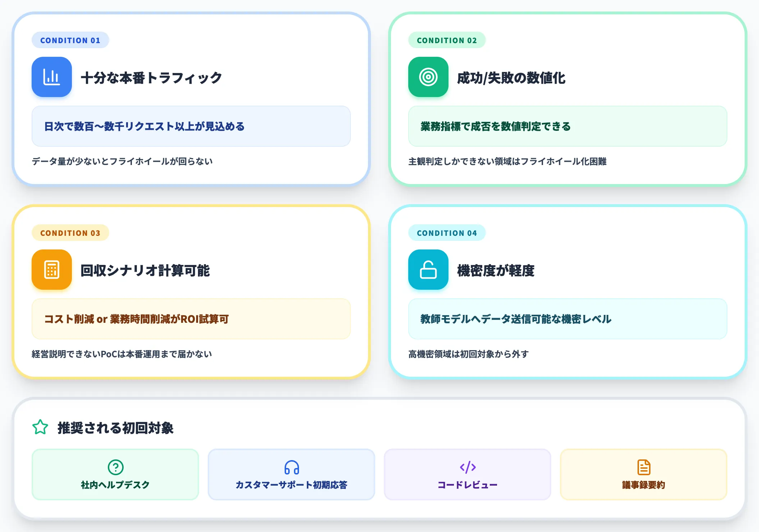Image resolution: width=759 pixels, height=532 pixels.
Task: Click the note 経営説明できないPoCは本番運用まで届かない
Action: click(122, 354)
